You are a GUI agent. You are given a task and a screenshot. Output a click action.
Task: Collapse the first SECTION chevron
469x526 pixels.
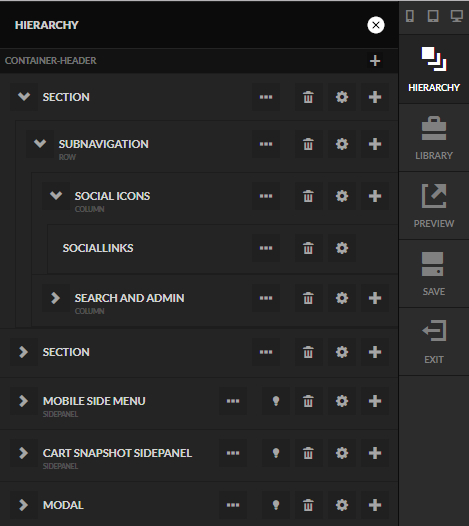point(24,97)
